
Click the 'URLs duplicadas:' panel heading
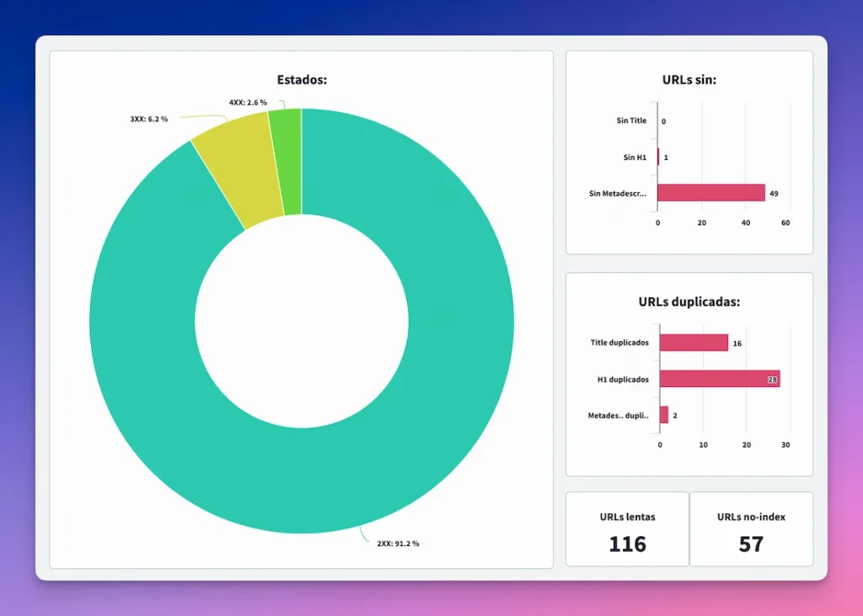pos(689,300)
